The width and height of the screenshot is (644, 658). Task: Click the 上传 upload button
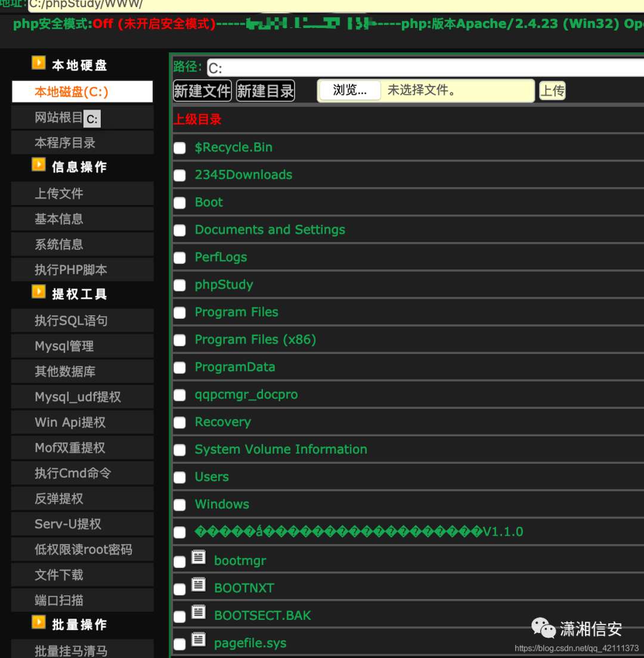pyautogui.click(x=552, y=91)
